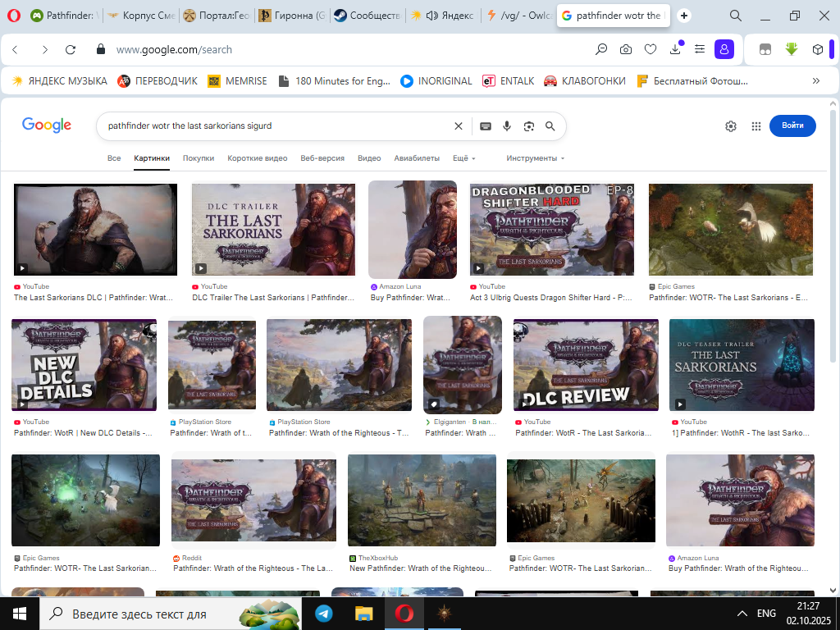This screenshot has width=840, height=630.
Task: Open Easy Setup sliders icon
Action: pos(700,49)
